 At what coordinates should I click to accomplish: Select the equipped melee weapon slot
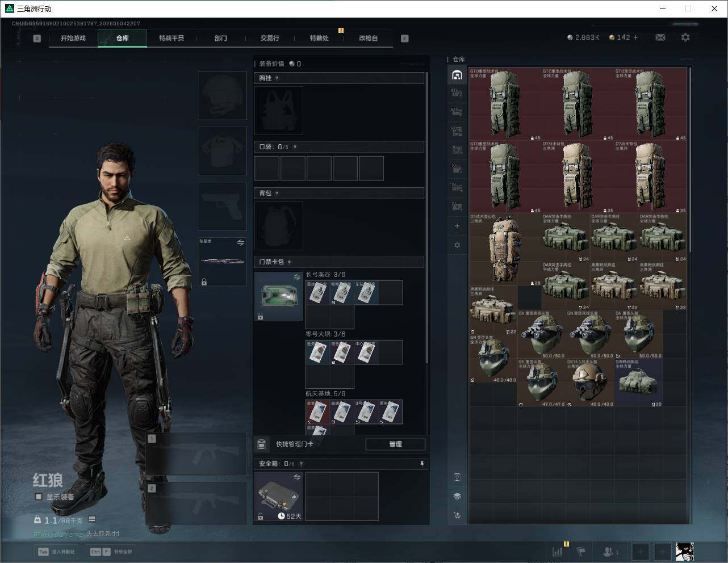pos(223,262)
